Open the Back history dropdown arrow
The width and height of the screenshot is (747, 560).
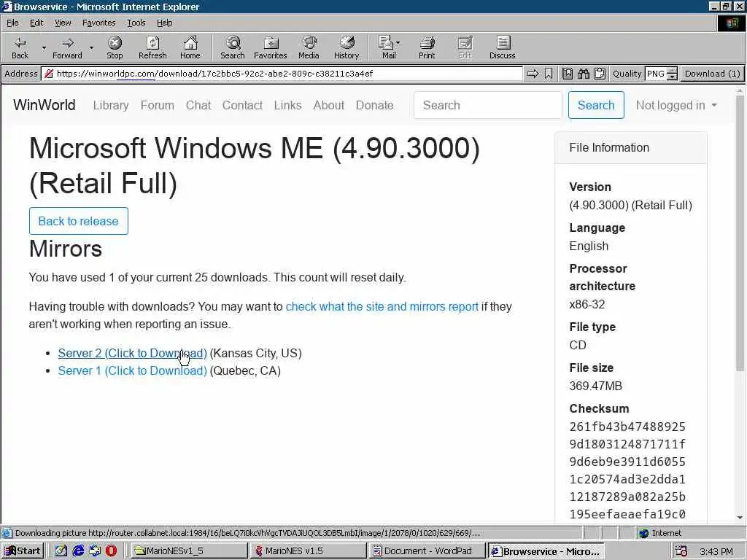pos(44,47)
